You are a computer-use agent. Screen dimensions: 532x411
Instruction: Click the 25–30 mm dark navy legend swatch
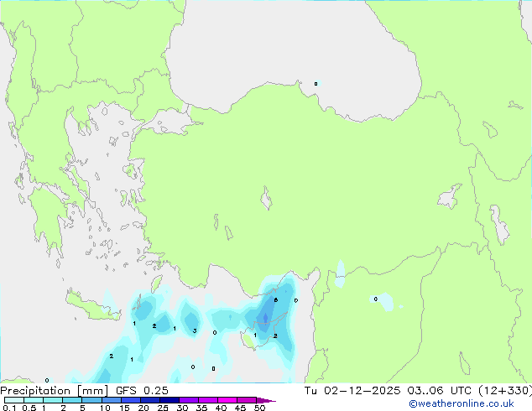[x=169, y=400]
